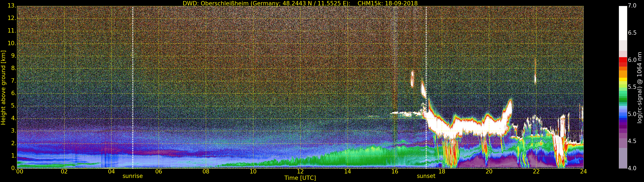
Task: Click the '0.' tick on the height axis
Action: (14, 168)
